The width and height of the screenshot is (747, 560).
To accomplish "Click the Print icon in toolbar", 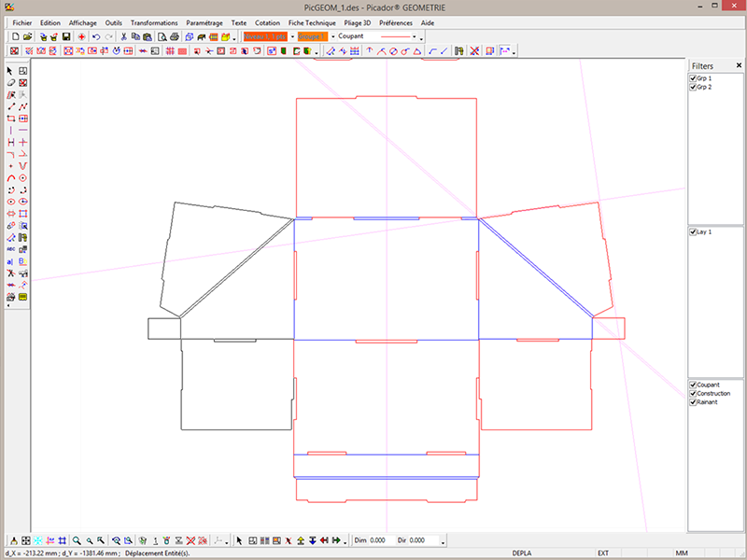I will tap(175, 36).
